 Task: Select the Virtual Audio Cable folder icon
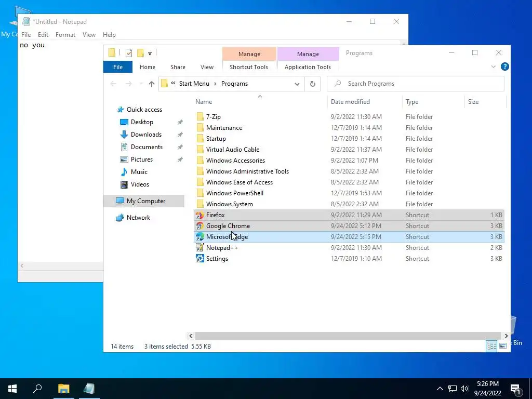coord(200,149)
